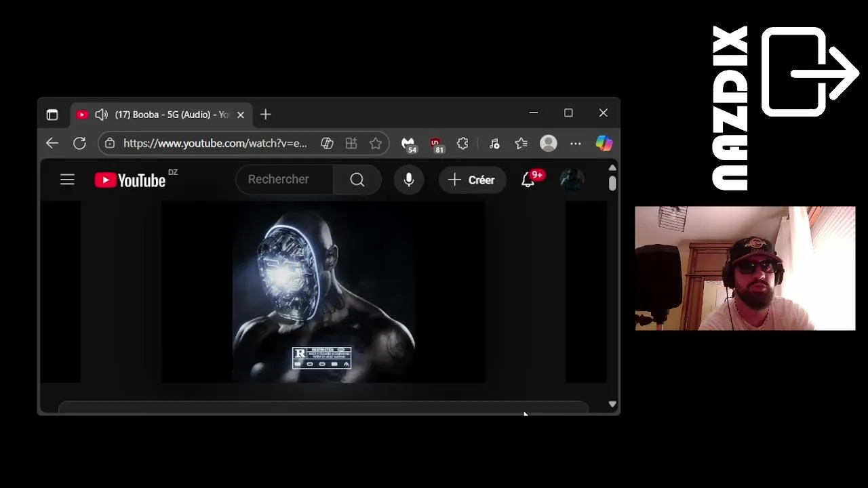868x488 pixels.
Task: Start voice search with the microphone
Action: tap(409, 180)
